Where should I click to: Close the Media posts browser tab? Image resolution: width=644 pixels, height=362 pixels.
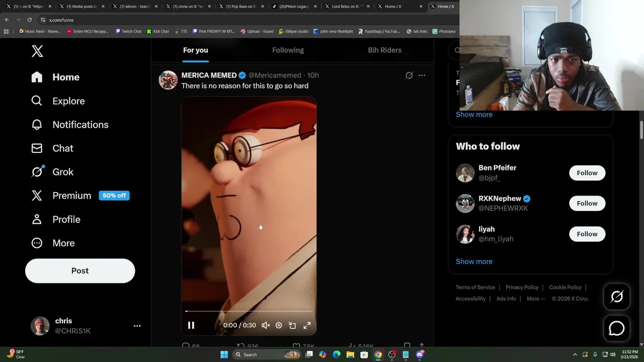tap(103, 7)
